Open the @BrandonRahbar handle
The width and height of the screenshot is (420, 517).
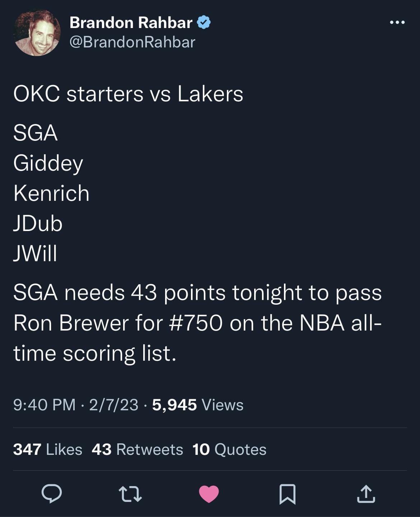132,42
